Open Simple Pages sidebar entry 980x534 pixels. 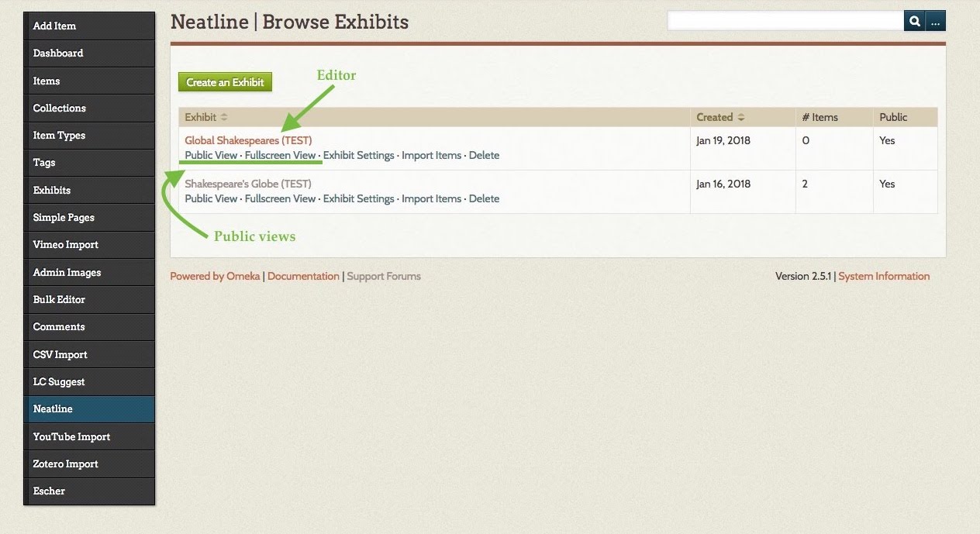(89, 218)
